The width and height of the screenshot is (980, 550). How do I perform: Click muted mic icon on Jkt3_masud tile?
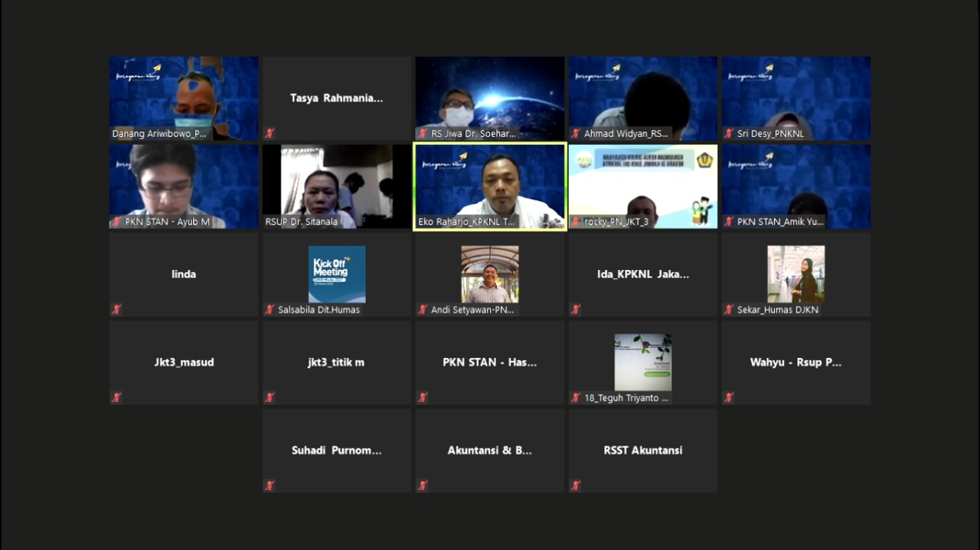click(116, 398)
